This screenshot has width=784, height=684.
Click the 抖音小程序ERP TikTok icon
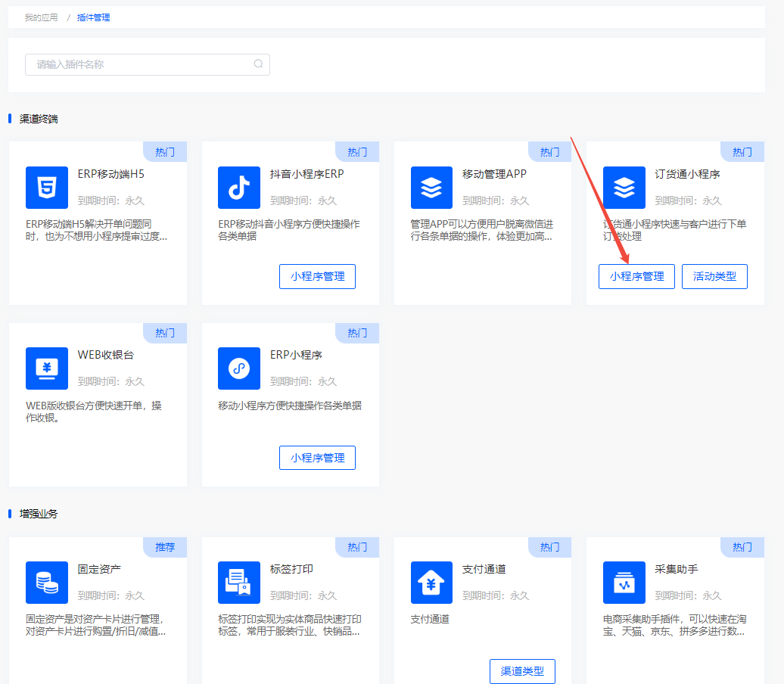point(238,188)
